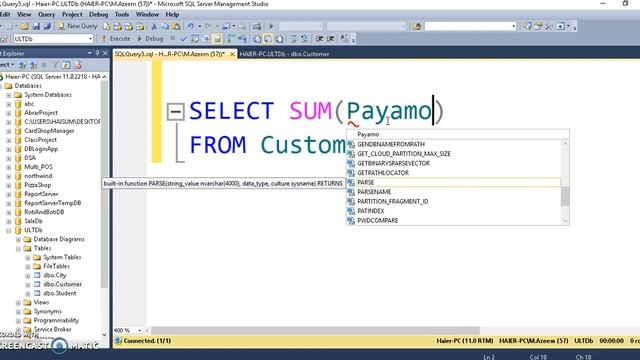Open the Debug menu
The height and width of the screenshot is (360, 640).
[98, 14]
